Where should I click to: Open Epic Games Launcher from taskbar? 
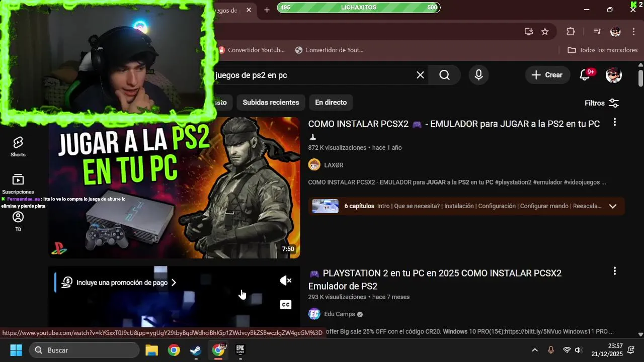pyautogui.click(x=240, y=350)
